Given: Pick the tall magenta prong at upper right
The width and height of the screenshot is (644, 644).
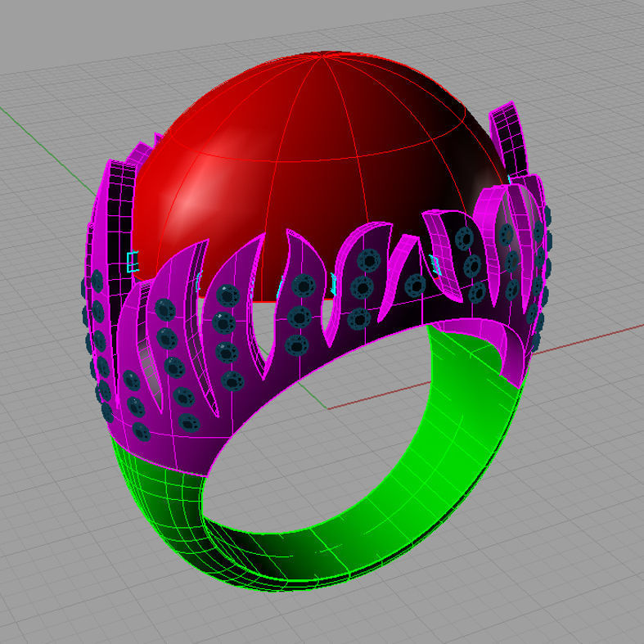Looking at the screenshot, I should click(509, 140).
